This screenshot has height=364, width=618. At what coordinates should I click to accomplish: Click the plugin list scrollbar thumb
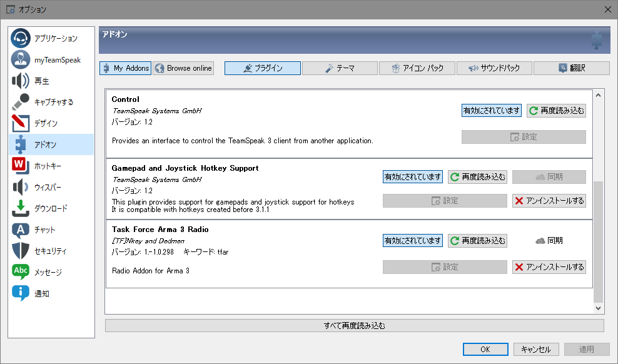[x=598, y=242]
